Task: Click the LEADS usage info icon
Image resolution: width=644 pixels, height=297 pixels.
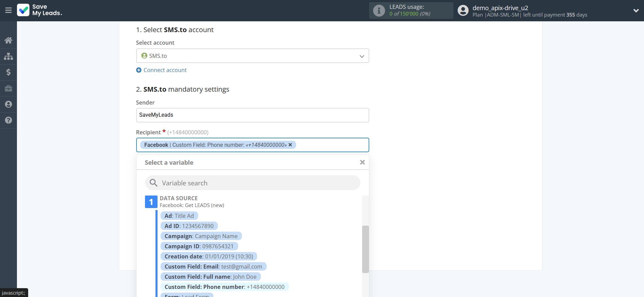Action: point(379,10)
